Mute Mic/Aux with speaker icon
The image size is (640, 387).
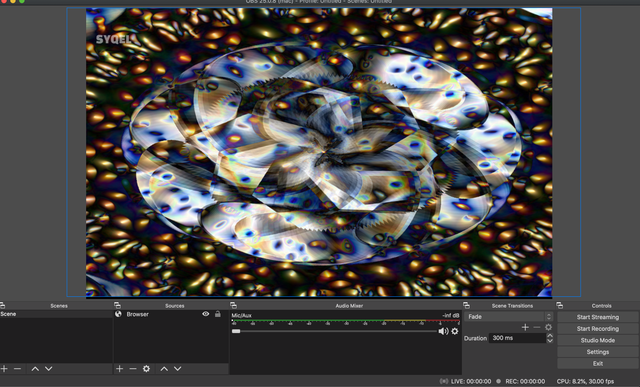(443, 331)
